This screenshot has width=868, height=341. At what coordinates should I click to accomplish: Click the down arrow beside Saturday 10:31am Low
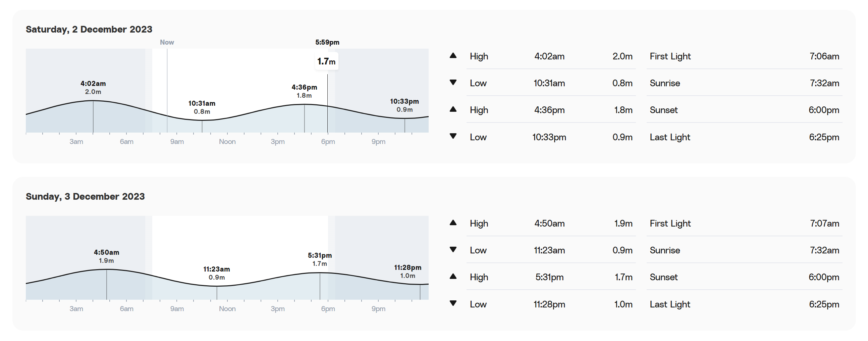[x=453, y=82]
